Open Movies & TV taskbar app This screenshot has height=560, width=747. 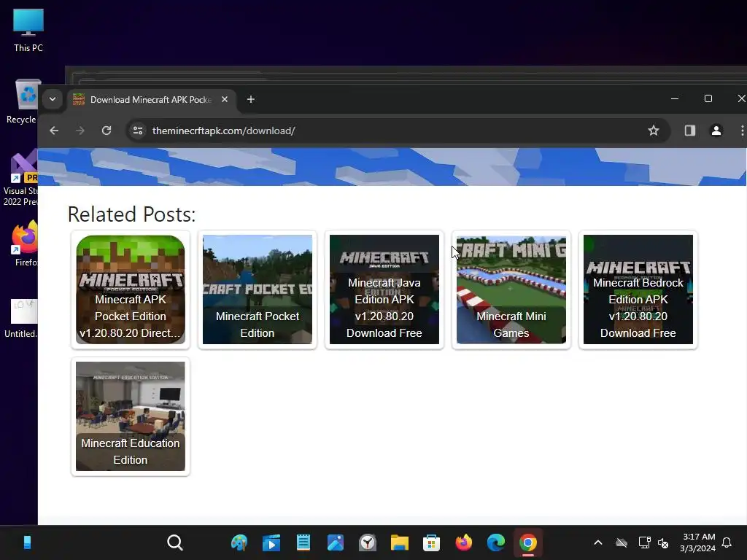click(x=271, y=542)
